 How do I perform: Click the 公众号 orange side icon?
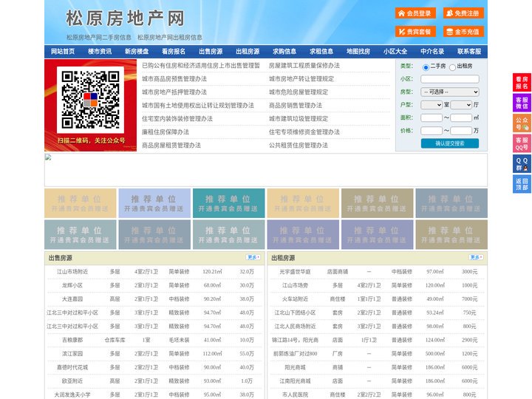point(522,123)
